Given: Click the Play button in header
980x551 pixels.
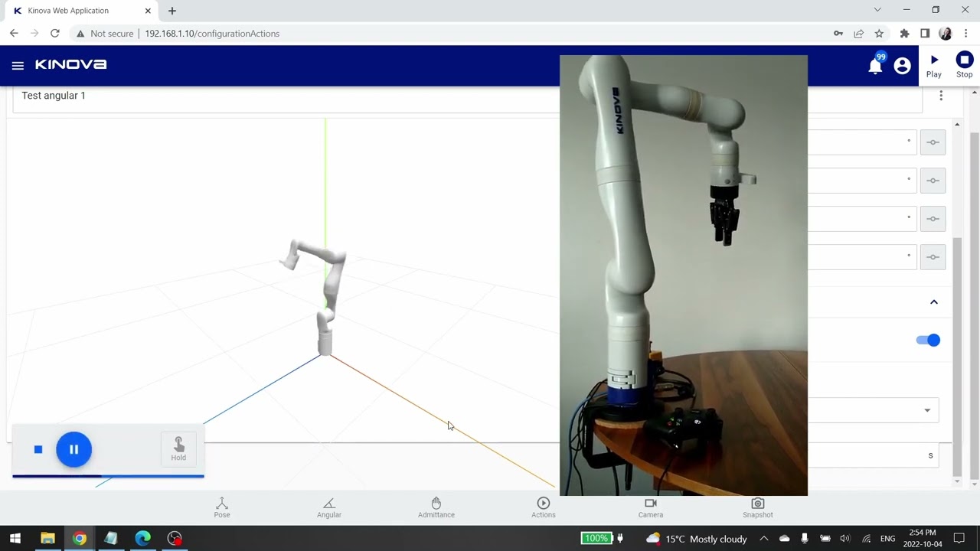Looking at the screenshot, I should 934,65.
